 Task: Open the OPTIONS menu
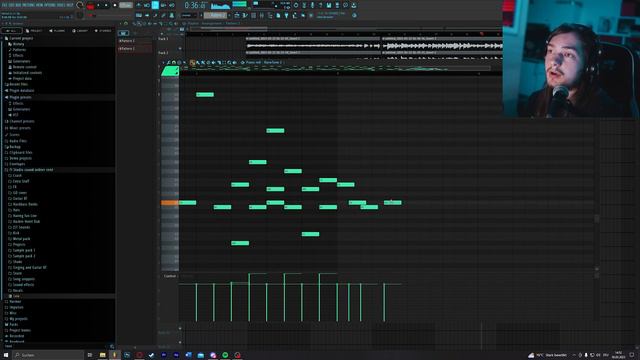pos(50,5)
